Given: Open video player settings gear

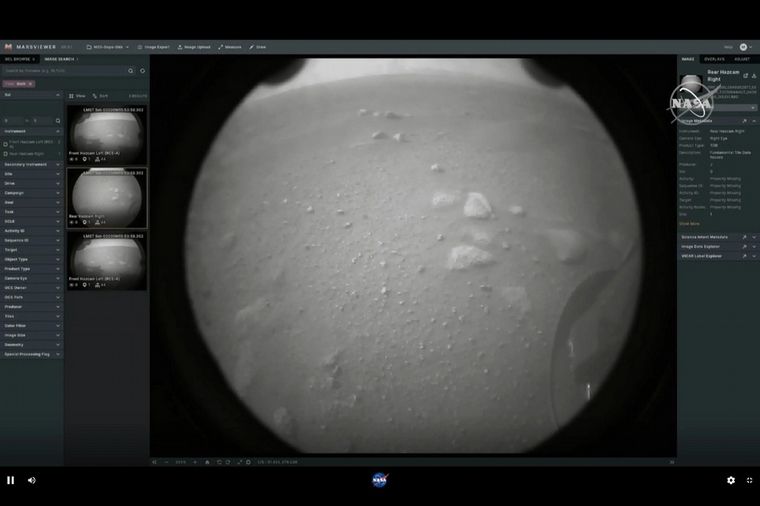Looking at the screenshot, I should (731, 480).
